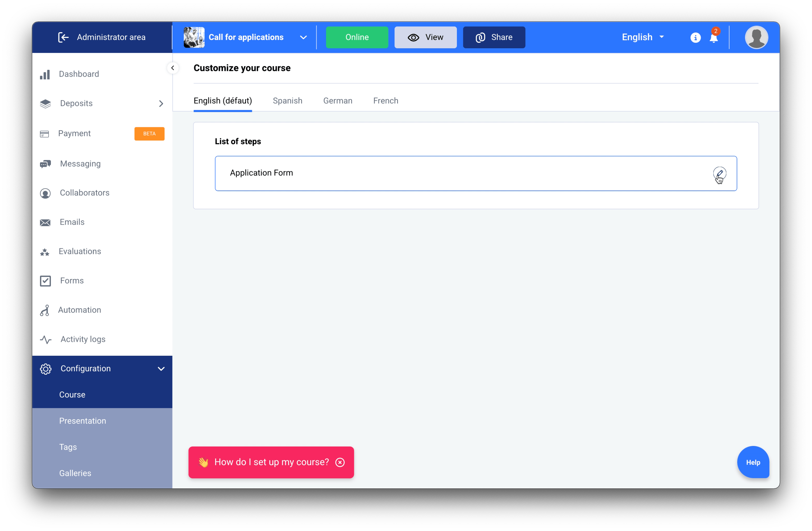Image resolution: width=812 pixels, height=531 pixels.
Task: Switch to the German tab
Action: [338, 101]
